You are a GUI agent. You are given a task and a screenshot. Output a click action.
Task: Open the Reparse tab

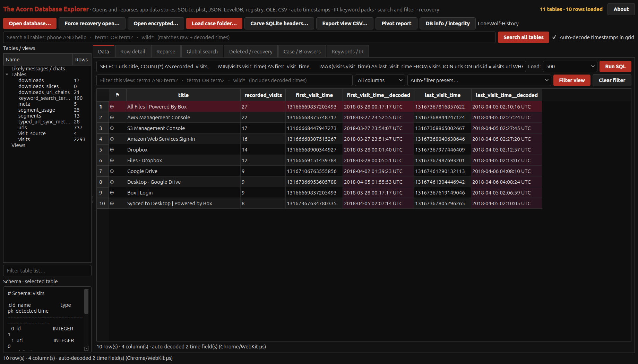click(x=166, y=52)
